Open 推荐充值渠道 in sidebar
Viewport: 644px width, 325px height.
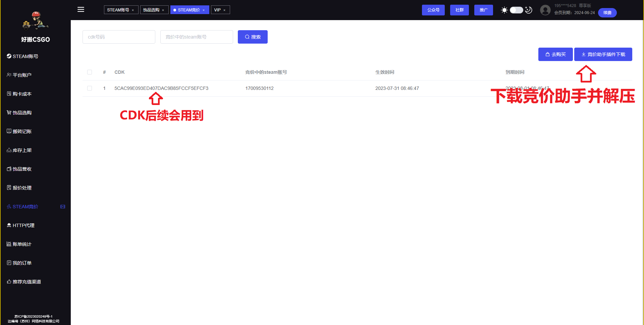click(35, 282)
